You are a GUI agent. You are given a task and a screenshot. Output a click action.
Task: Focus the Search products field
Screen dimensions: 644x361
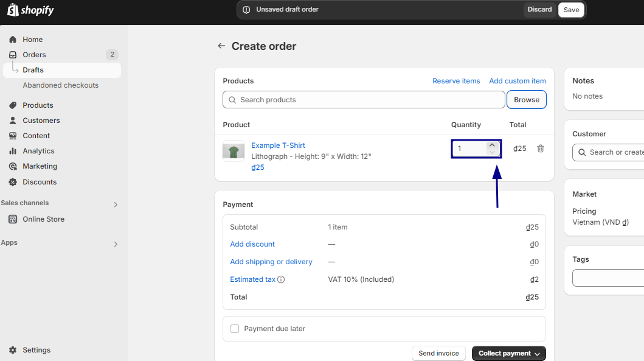(x=364, y=99)
